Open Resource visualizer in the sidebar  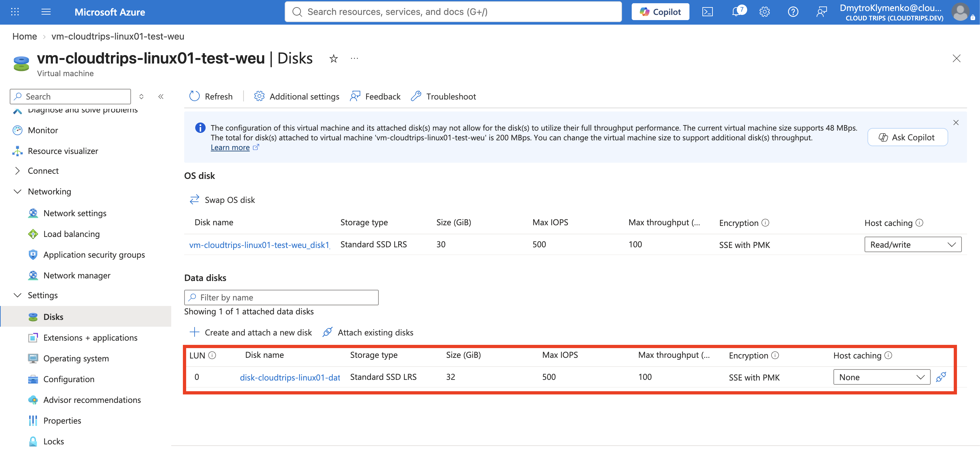point(63,151)
